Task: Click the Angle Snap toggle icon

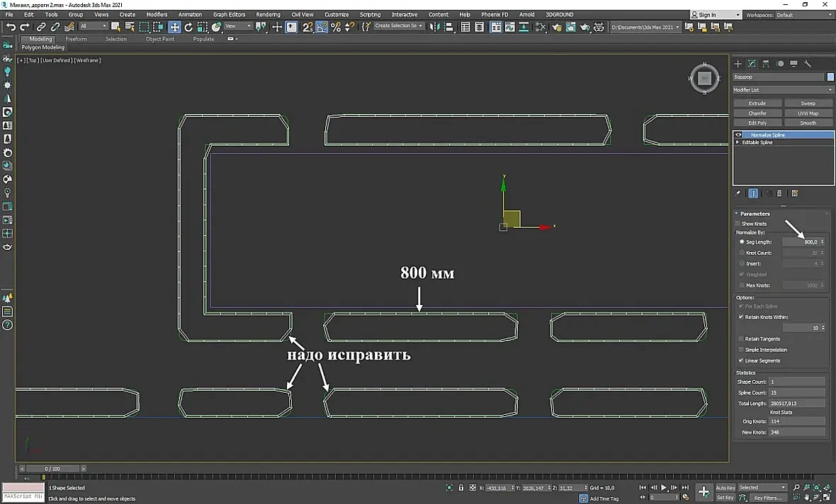Action: click(322, 27)
